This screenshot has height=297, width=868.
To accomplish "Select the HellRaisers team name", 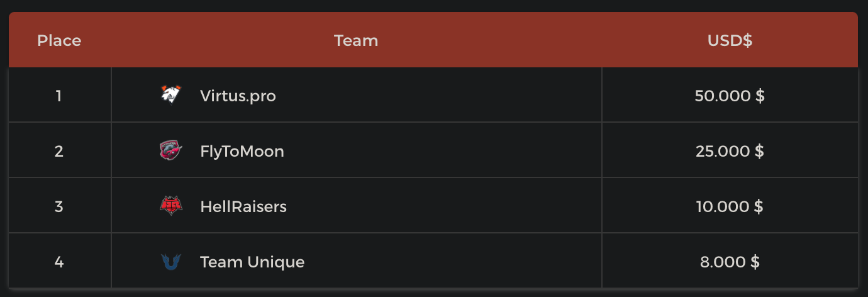I will pyautogui.click(x=243, y=206).
